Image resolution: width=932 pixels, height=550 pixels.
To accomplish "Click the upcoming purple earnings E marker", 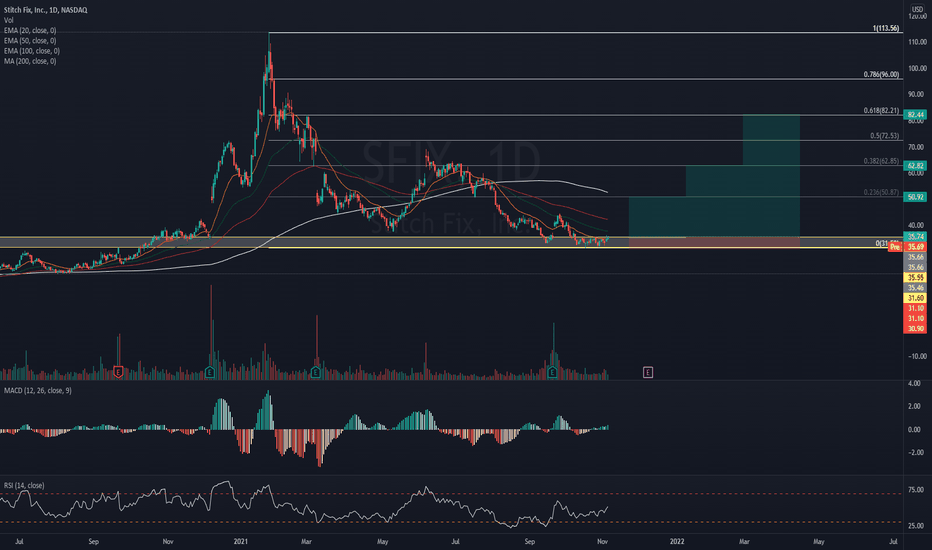I will click(648, 372).
